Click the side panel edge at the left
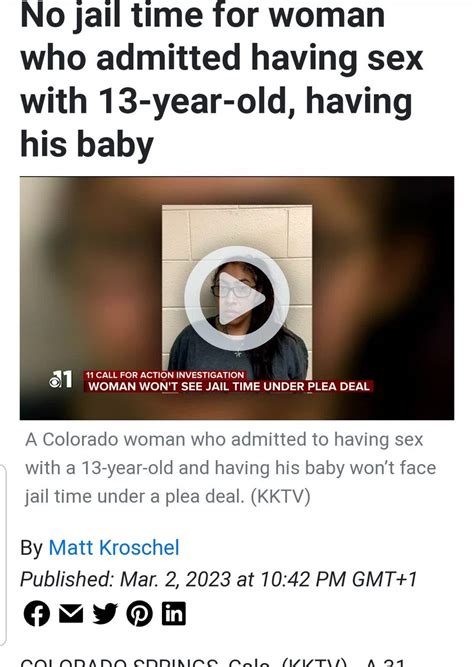The height and width of the screenshot is (667, 474). coord(3,555)
